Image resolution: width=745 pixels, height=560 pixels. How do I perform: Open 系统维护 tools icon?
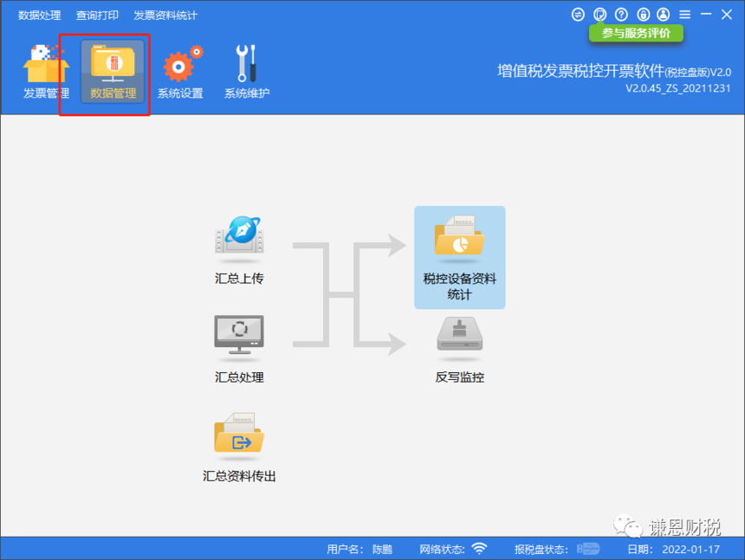(247, 72)
